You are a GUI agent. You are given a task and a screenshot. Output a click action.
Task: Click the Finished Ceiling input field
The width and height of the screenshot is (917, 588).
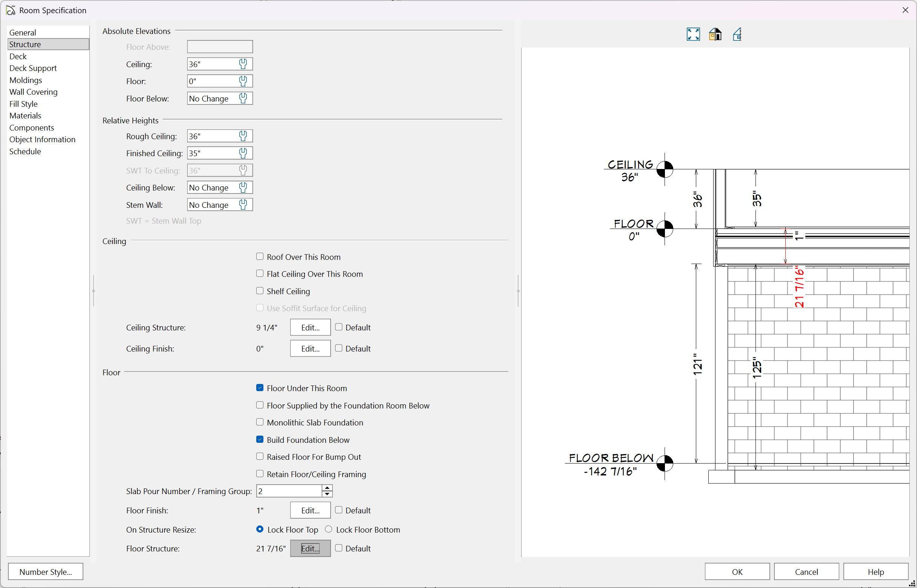pyautogui.click(x=212, y=153)
